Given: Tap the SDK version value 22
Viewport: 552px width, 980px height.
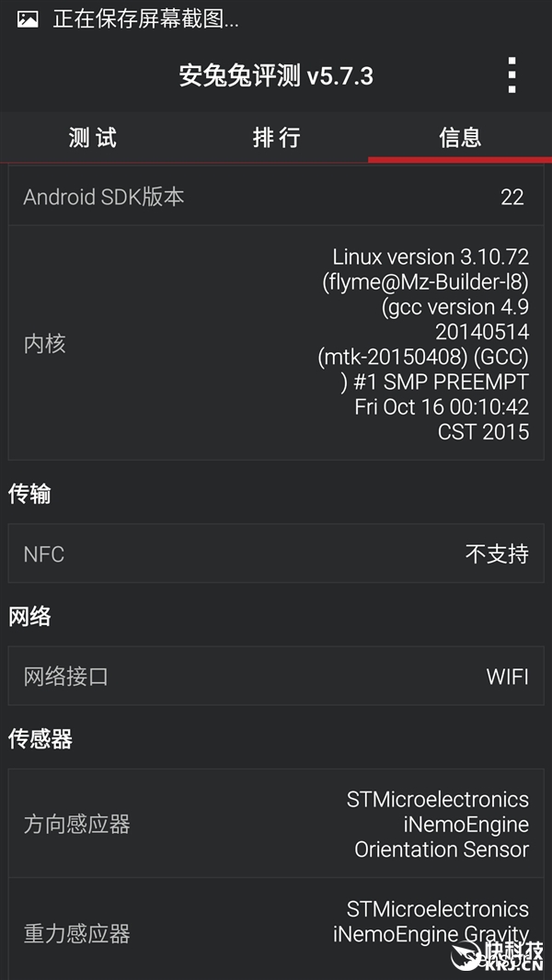Looking at the screenshot, I should (512, 197).
